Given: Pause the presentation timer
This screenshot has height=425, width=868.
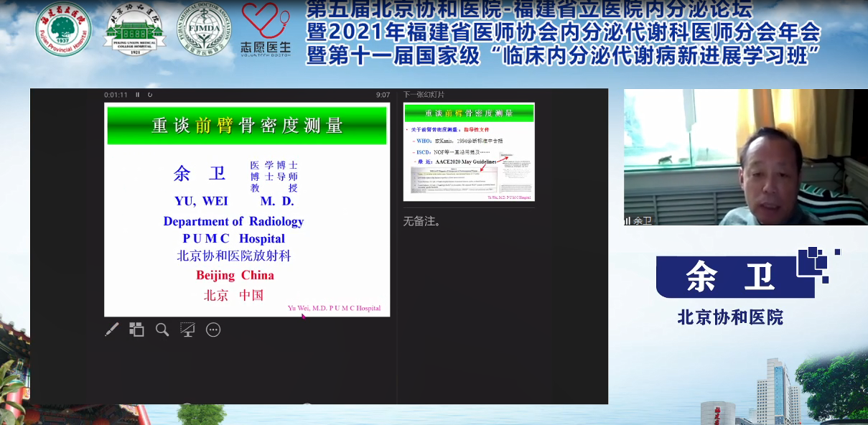Looking at the screenshot, I should point(138,95).
